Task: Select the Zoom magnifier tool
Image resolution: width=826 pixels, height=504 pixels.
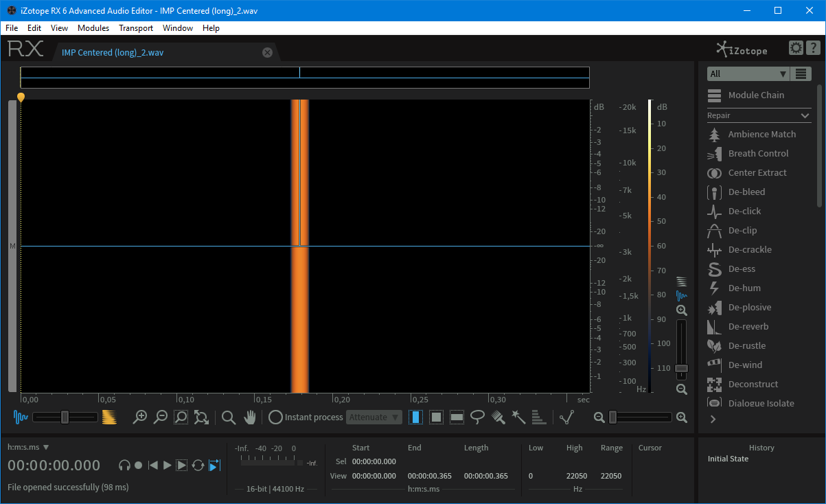Action: click(229, 417)
